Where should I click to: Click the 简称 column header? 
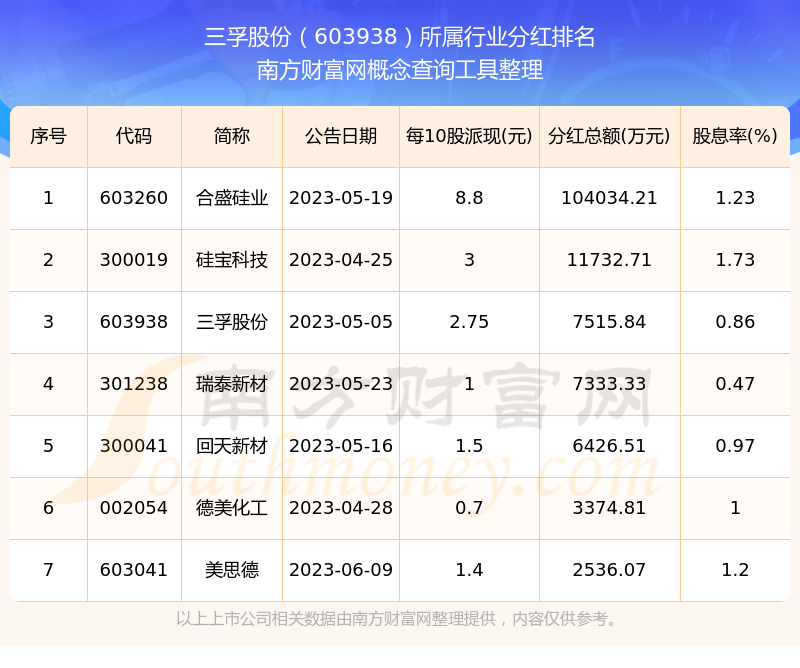(x=232, y=136)
